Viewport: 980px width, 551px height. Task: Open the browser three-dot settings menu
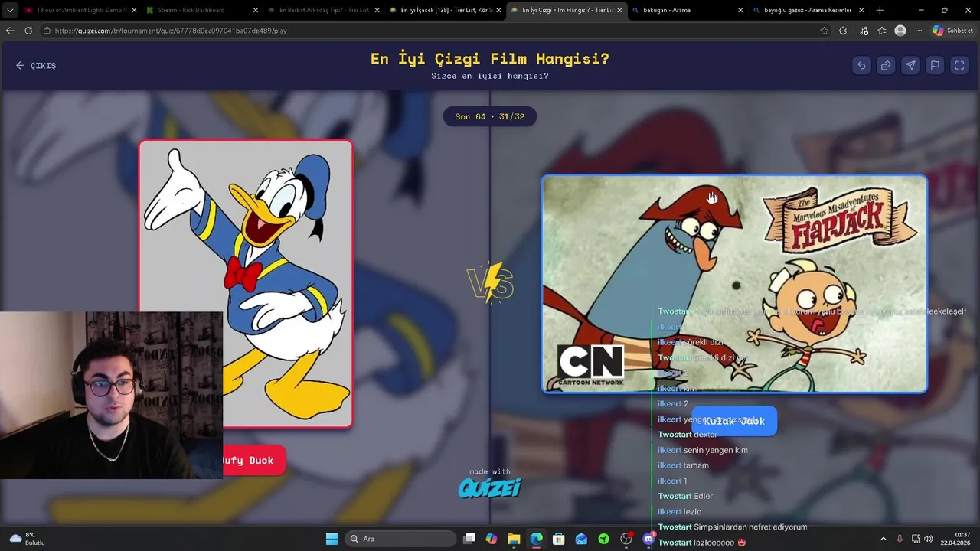(x=918, y=31)
